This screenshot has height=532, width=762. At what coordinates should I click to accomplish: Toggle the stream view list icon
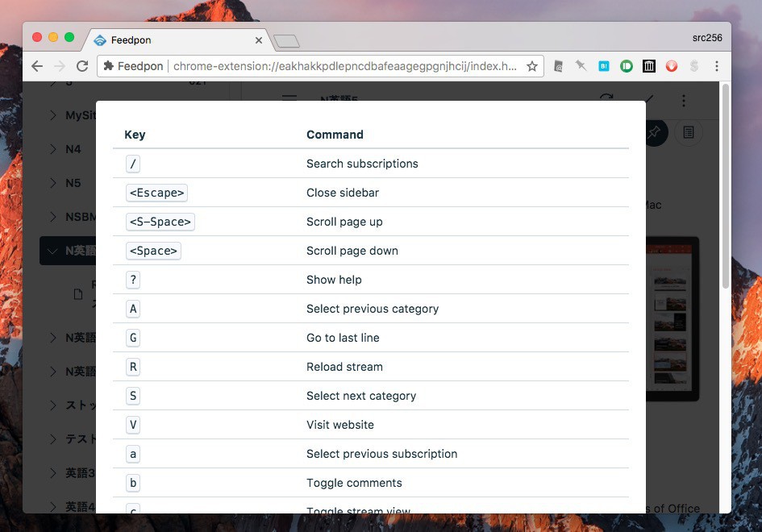tap(688, 132)
